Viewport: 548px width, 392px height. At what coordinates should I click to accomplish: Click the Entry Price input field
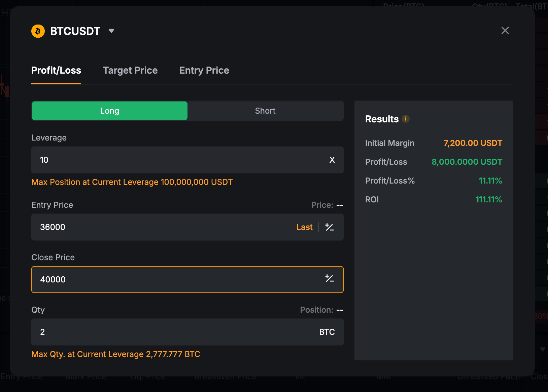(x=162, y=227)
